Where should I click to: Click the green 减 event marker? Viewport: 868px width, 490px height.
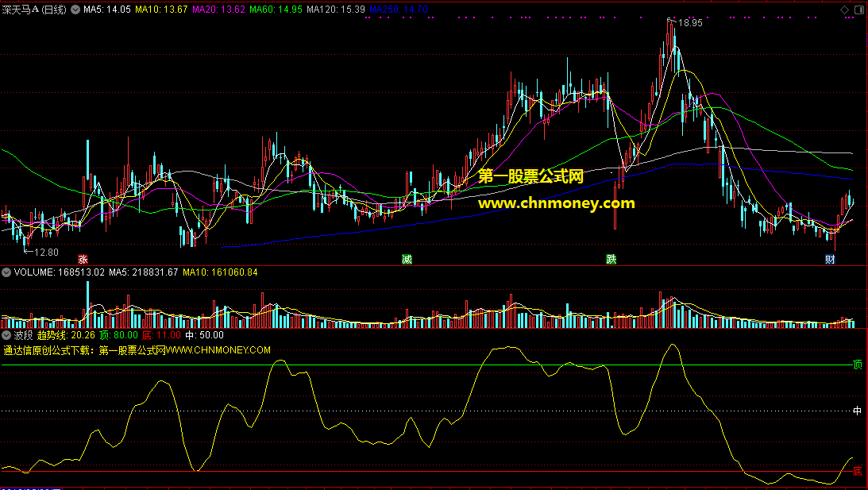pos(407,259)
